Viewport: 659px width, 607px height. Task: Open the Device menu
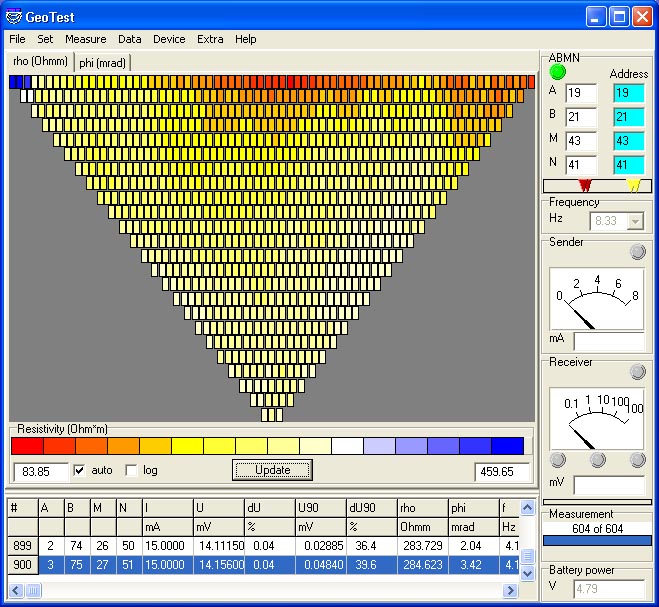(x=169, y=39)
